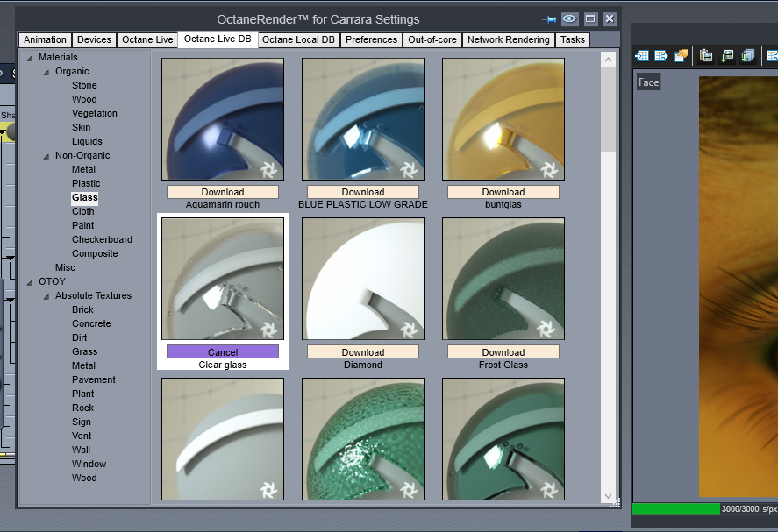The height and width of the screenshot is (532, 778).
Task: Download the Frost Glass material
Action: (503, 352)
